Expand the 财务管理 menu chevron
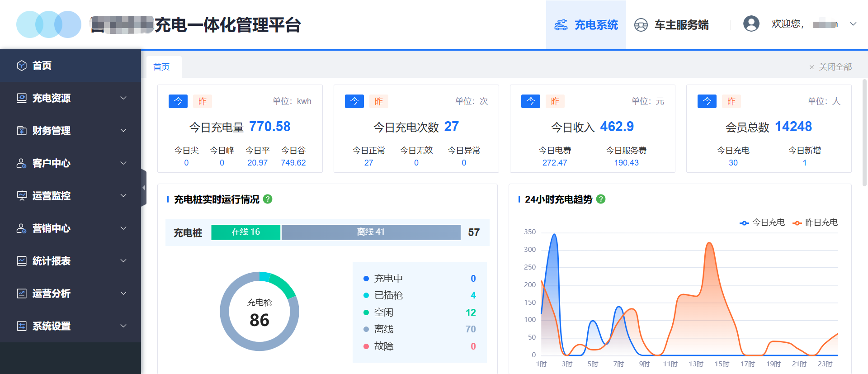Image resolution: width=868 pixels, height=374 pixels. coord(123,131)
